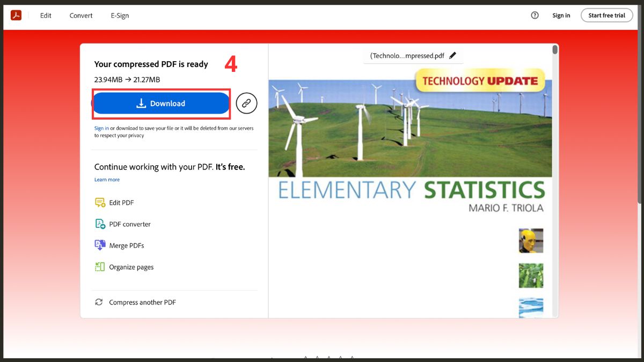Click the Organize pages icon
The width and height of the screenshot is (644, 362).
100,267
